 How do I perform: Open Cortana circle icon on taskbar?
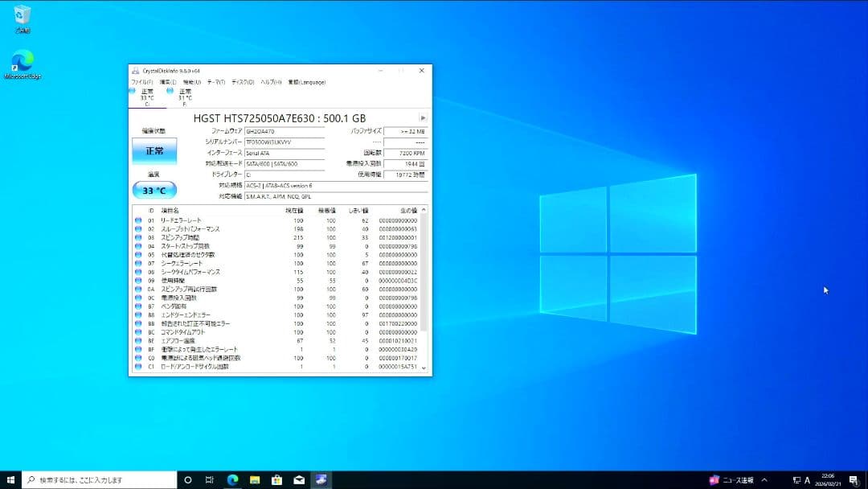click(x=187, y=479)
